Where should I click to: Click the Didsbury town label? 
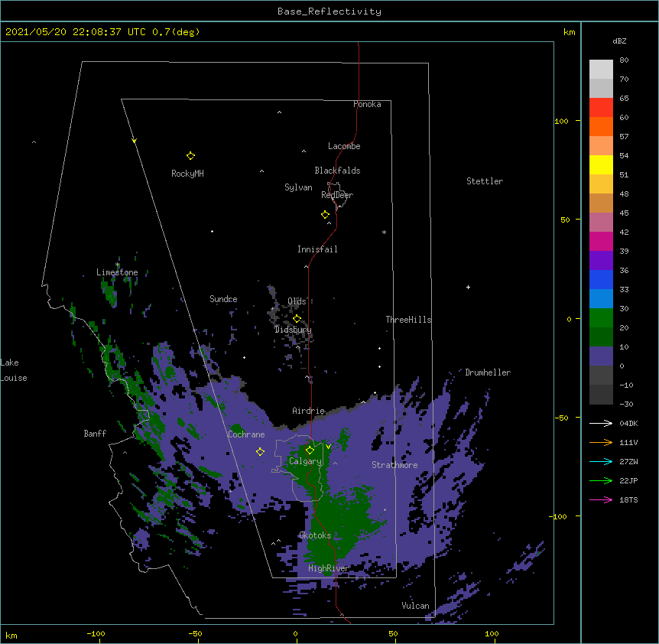[293, 330]
